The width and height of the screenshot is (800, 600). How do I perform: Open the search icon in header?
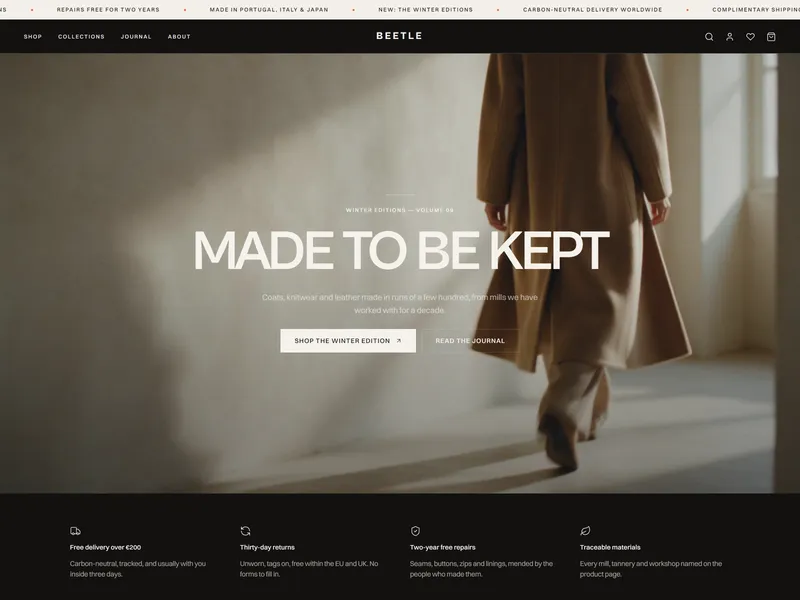[709, 37]
